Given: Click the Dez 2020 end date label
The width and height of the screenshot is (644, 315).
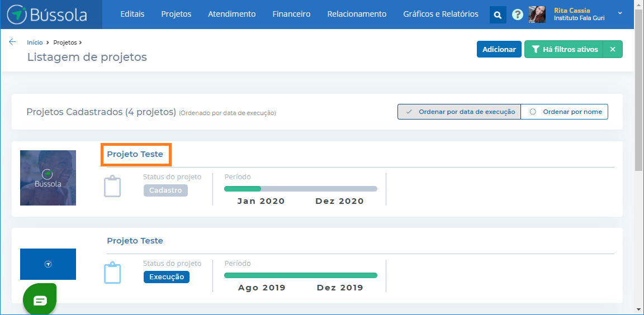Looking at the screenshot, I should (x=340, y=201).
